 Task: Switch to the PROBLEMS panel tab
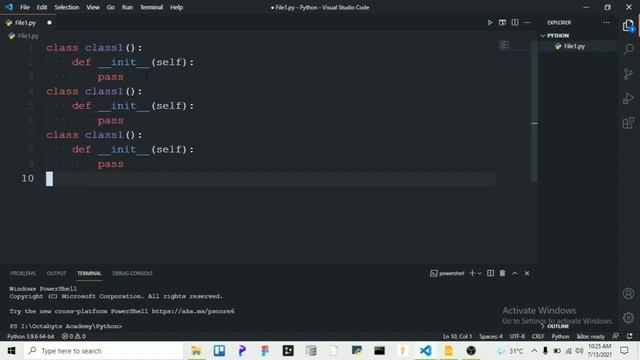[x=23, y=273]
